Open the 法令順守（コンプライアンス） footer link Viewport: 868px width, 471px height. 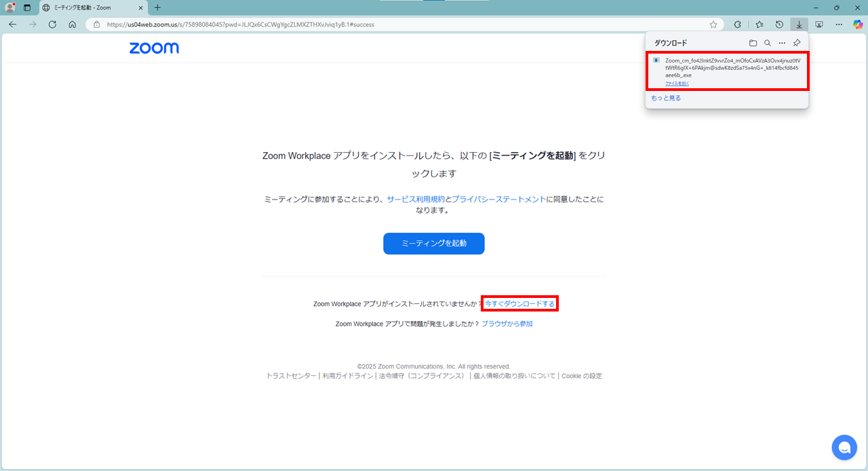(422, 376)
